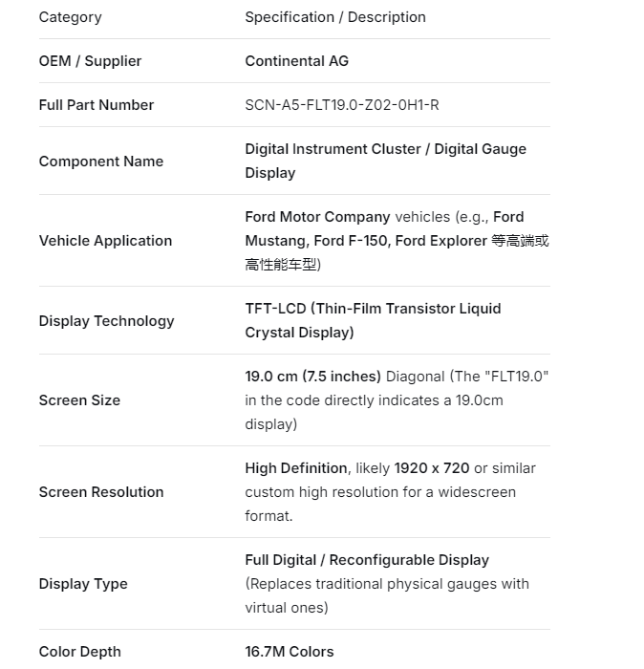Select the "Screen Size" row label
Viewport: 644px width, 669px height.
79,400
